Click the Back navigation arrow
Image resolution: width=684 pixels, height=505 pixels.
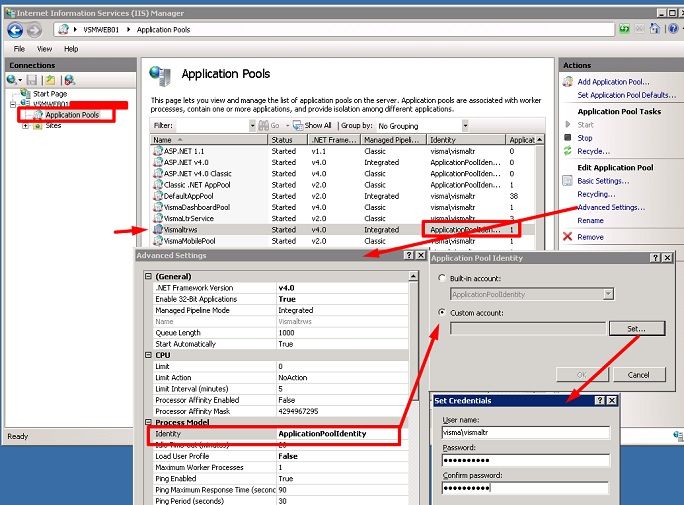(15, 30)
